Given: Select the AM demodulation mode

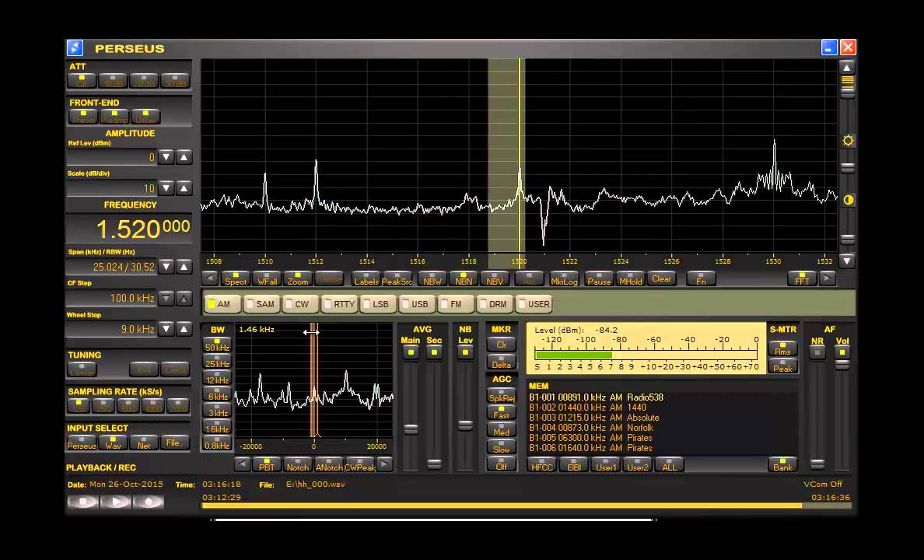Looking at the screenshot, I should pos(222,304).
